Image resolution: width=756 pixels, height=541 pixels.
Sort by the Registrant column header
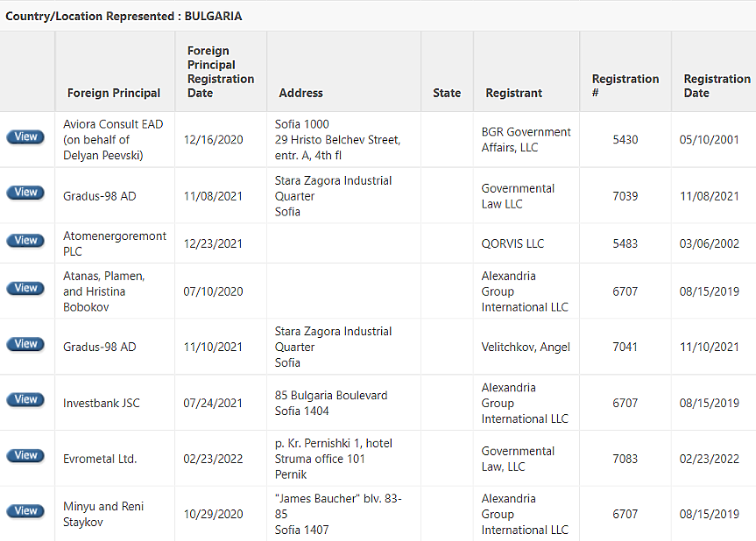513,93
